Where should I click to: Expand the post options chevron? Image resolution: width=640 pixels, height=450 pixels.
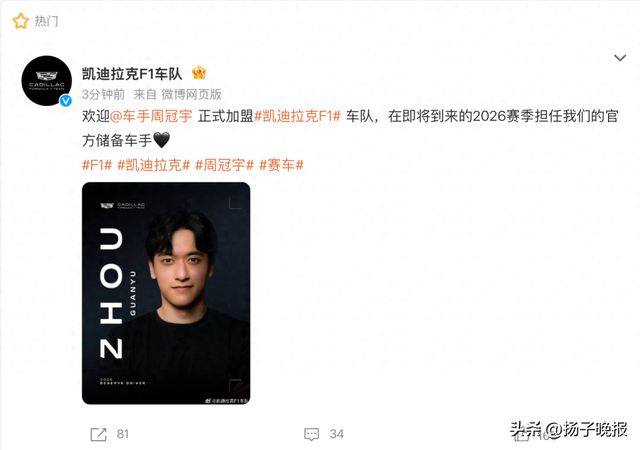click(x=620, y=58)
